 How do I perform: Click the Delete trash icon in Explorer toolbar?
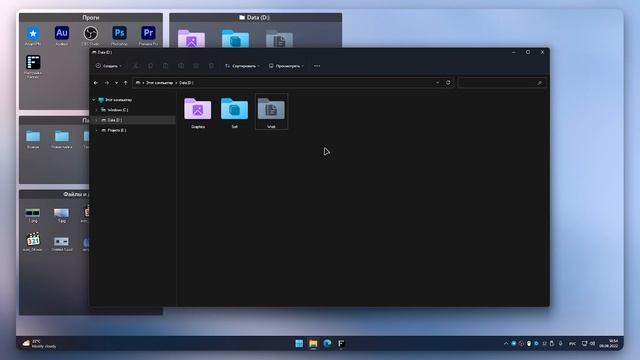211,66
